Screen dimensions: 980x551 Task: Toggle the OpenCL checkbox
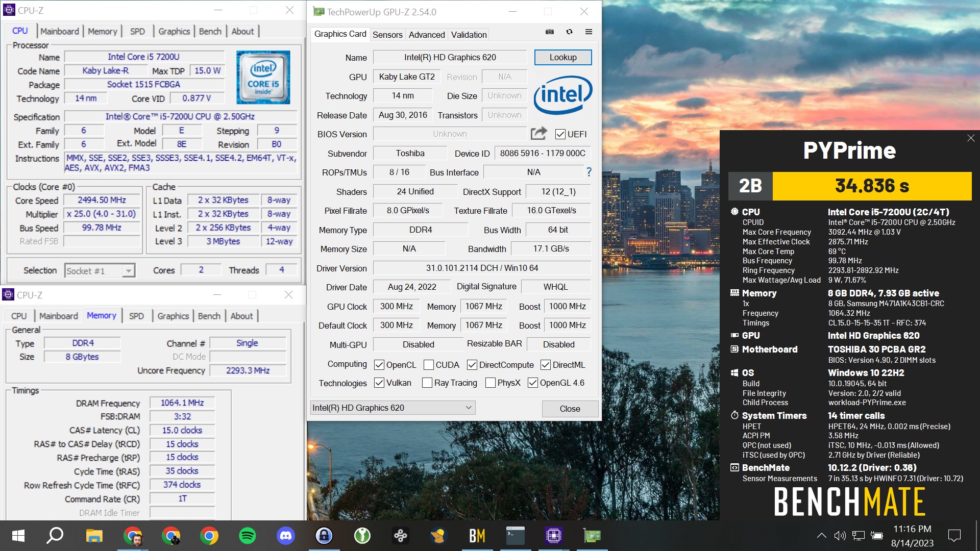coord(379,365)
